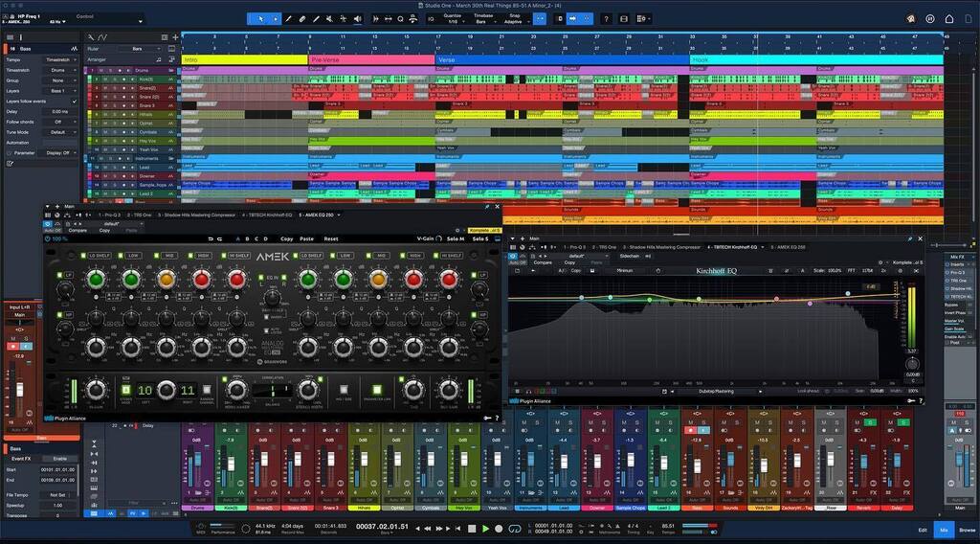980x544 pixels.
Task: Click the Stop button in transport
Action: (x=472, y=529)
